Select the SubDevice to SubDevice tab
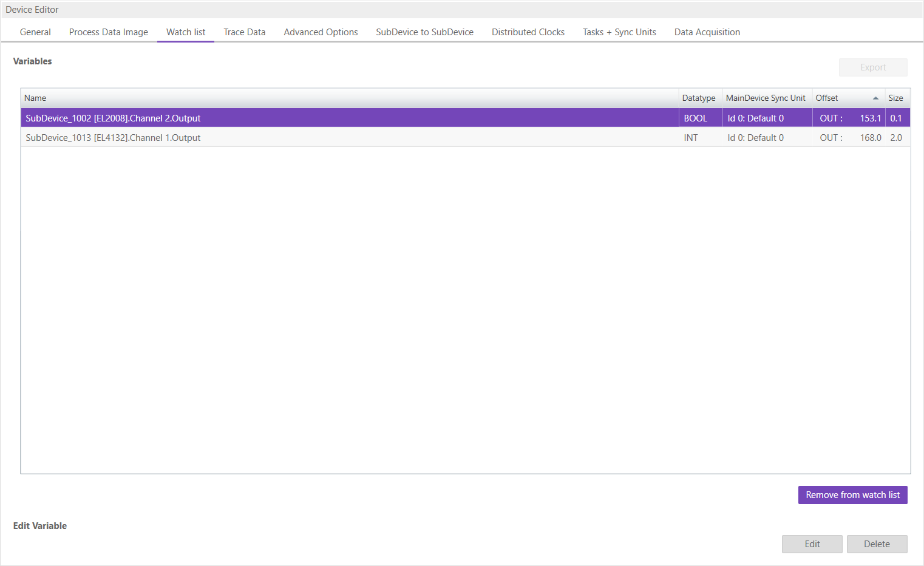 (424, 32)
